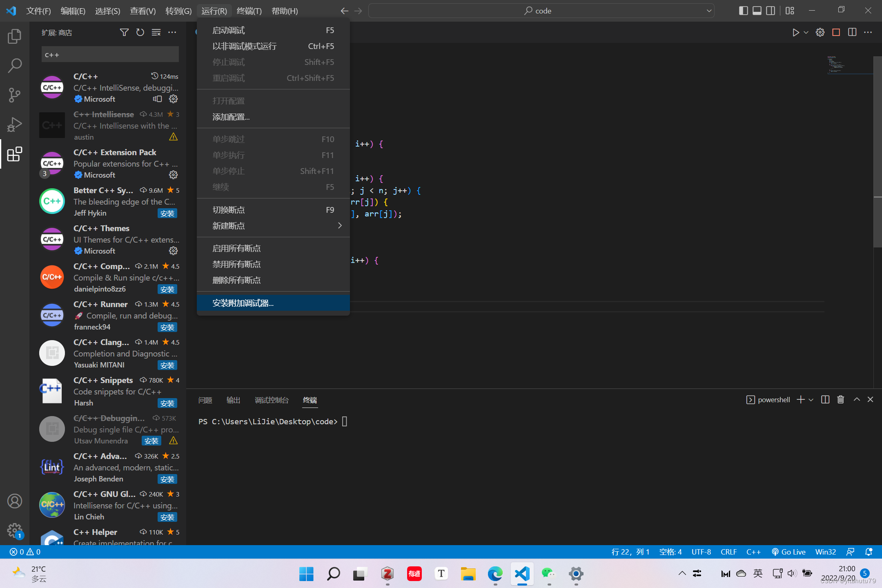
Task: Install C/C++ Runner extension
Action: pyautogui.click(x=167, y=327)
